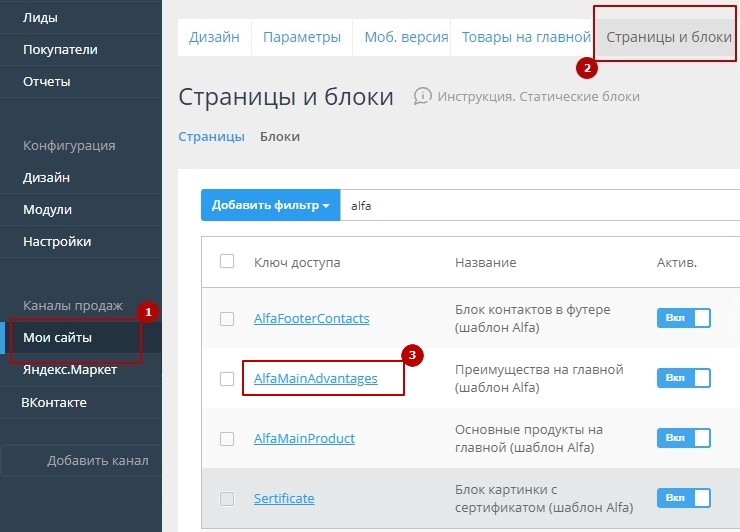Click the Страницы sub-navigation link
Screen dimensions: 740x532
pyautogui.click(x=211, y=137)
